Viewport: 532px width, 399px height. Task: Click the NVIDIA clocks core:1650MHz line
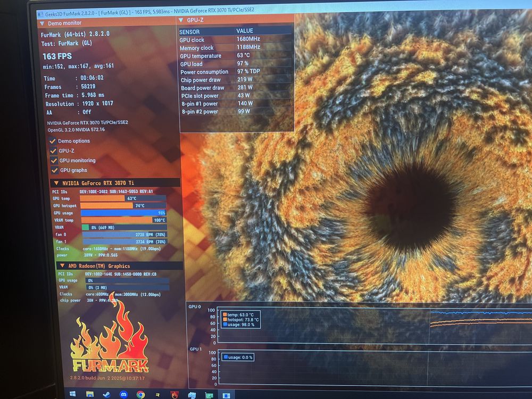pos(109,248)
